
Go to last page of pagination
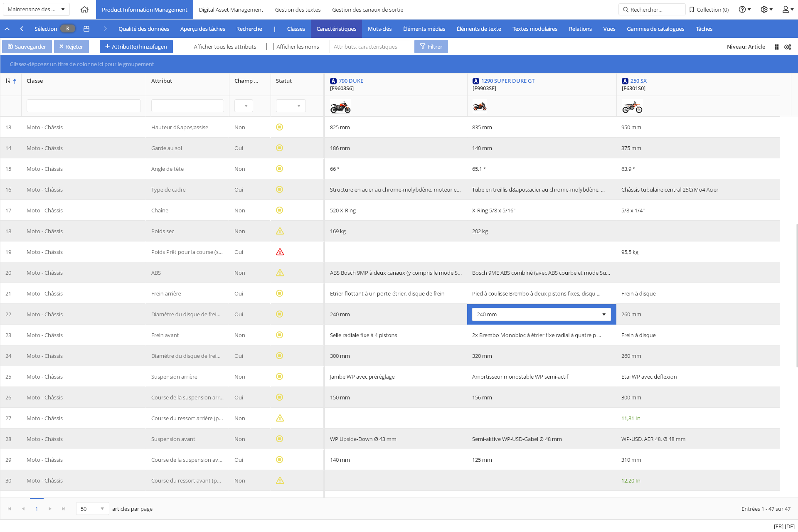(x=64, y=509)
